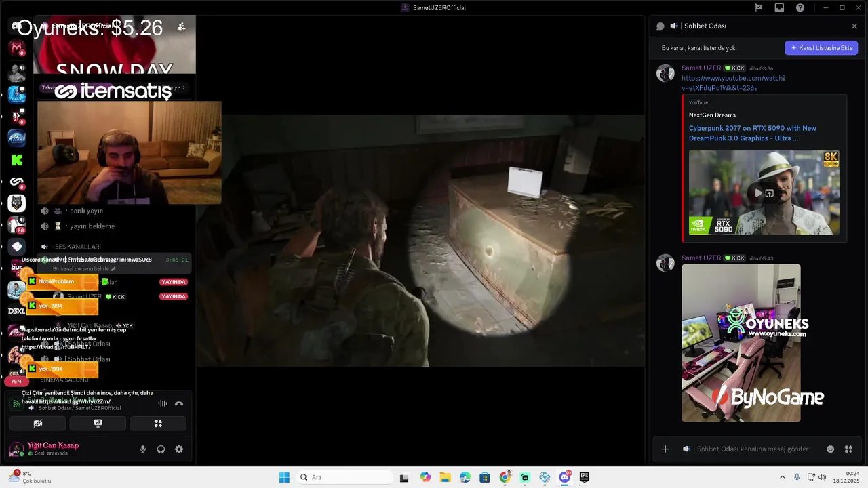
Task: Toggle camera on in voice panel
Action: click(x=38, y=423)
